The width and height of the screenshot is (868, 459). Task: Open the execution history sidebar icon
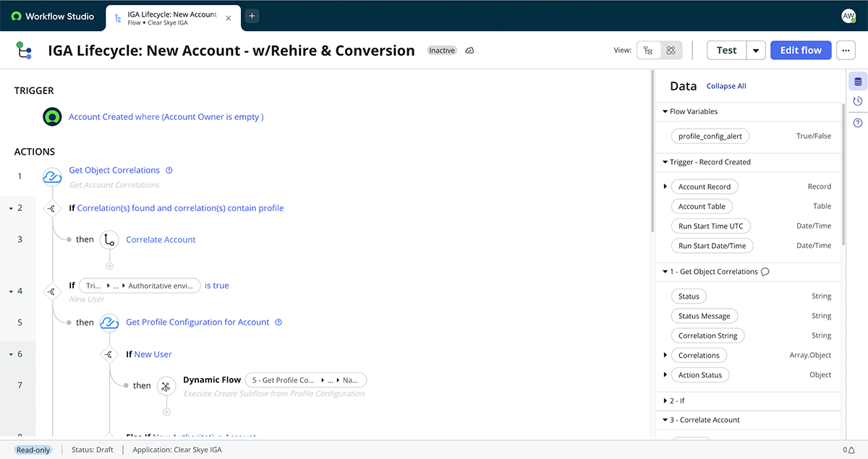coord(858,102)
